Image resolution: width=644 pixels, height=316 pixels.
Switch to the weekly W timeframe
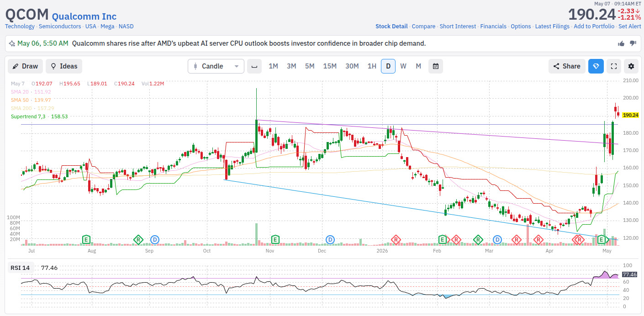pyautogui.click(x=403, y=66)
